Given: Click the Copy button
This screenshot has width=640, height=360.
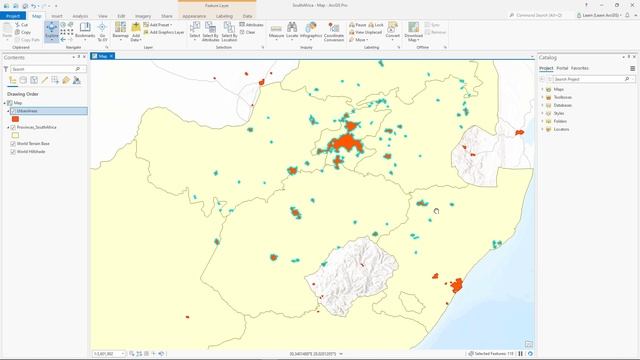Looking at the screenshot, I should [x=23, y=32].
